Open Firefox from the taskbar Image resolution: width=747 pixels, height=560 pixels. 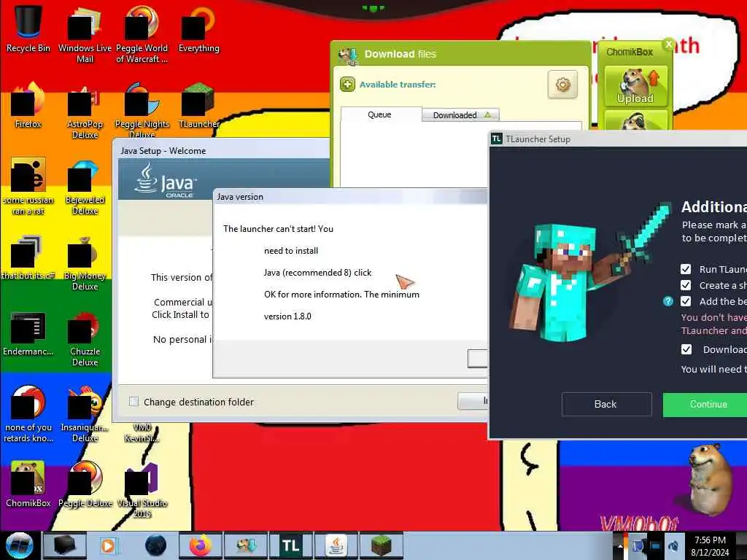tap(201, 545)
